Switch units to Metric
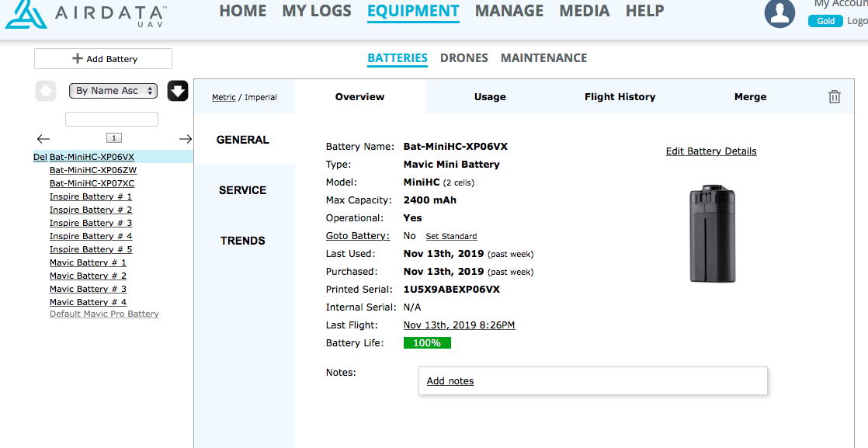 coord(224,97)
